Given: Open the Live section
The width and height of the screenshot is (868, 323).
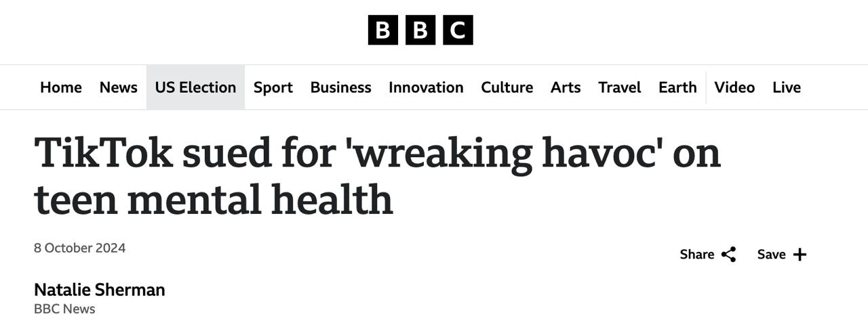Looking at the screenshot, I should point(787,87).
